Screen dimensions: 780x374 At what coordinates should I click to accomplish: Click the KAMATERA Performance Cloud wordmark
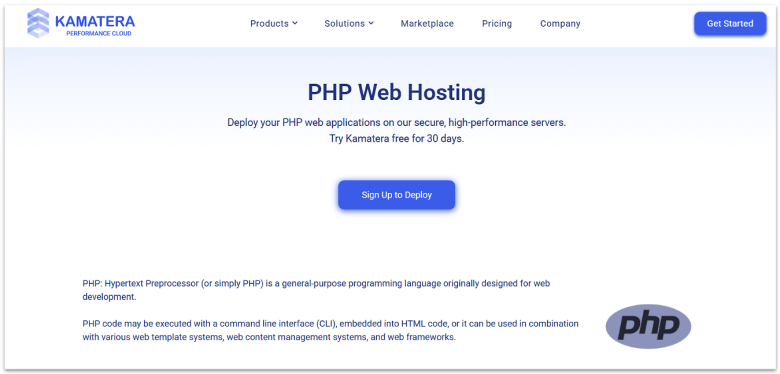95,26
